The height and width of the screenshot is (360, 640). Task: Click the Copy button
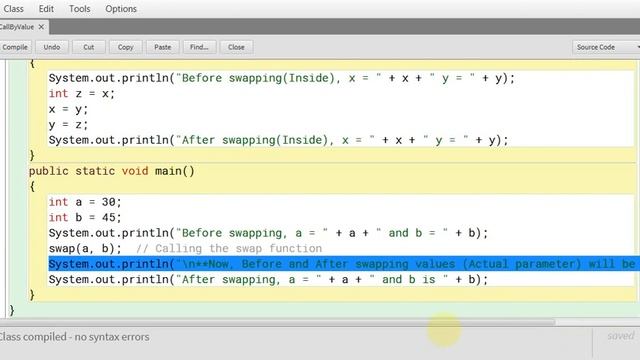tap(126, 47)
